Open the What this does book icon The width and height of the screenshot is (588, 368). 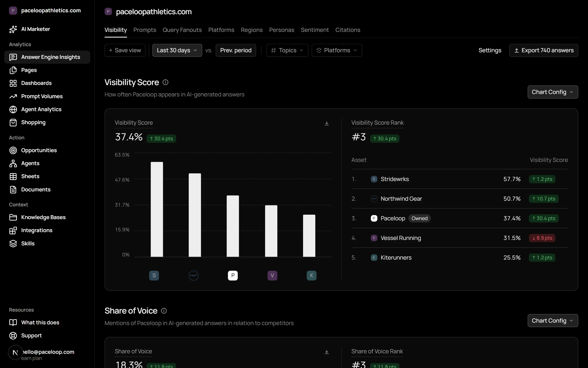click(13, 323)
